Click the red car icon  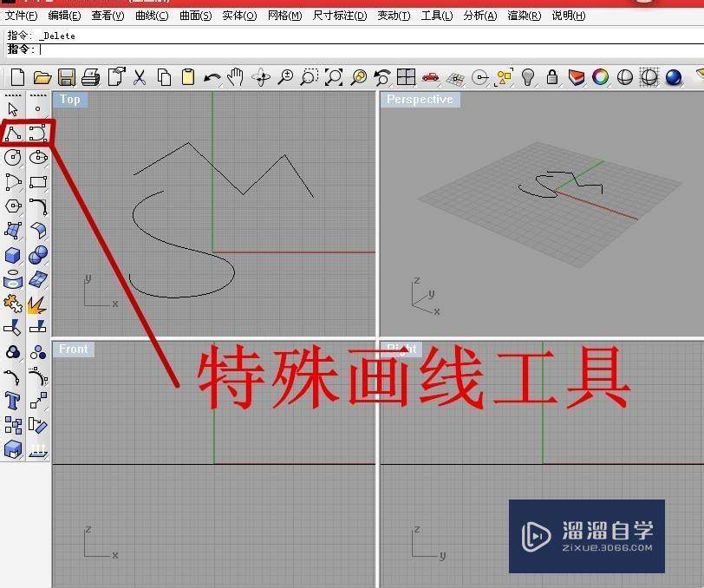pos(431,77)
